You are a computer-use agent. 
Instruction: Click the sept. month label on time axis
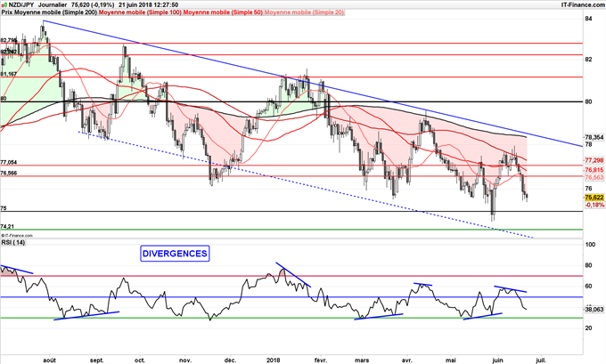[96, 360]
